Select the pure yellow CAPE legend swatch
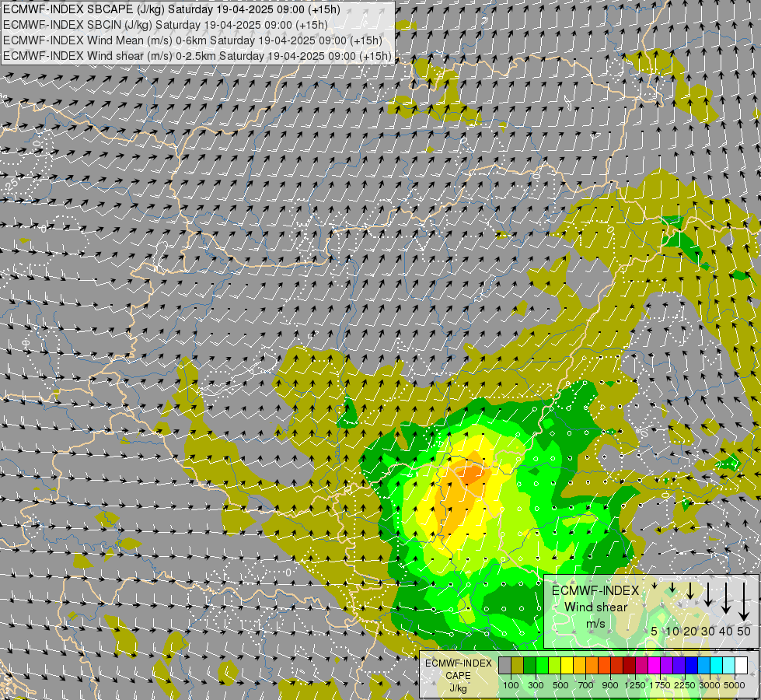Viewport: 761px width, 700px height. point(567,665)
